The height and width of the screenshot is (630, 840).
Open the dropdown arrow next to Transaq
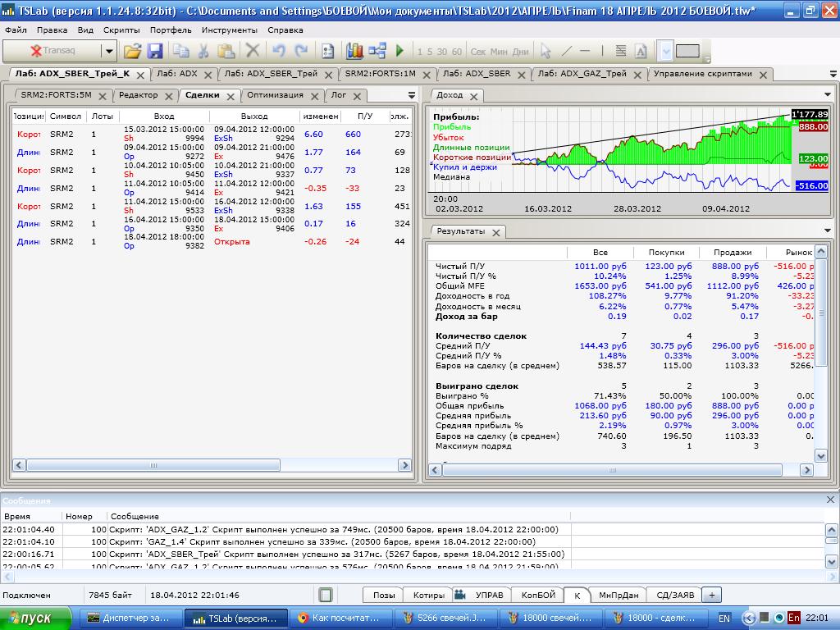[109, 52]
